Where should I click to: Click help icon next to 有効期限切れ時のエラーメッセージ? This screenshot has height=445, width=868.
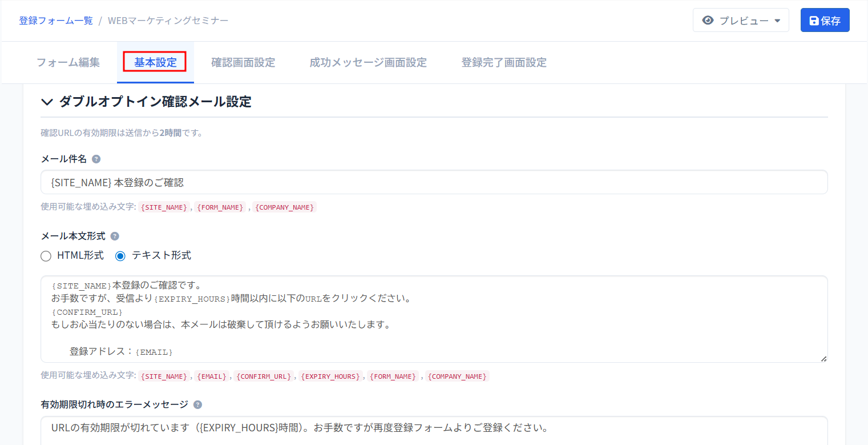pyautogui.click(x=197, y=404)
